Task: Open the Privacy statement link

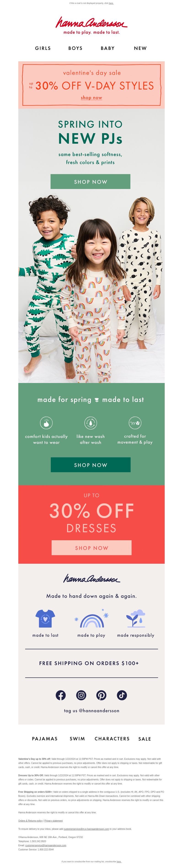Action: point(54,820)
